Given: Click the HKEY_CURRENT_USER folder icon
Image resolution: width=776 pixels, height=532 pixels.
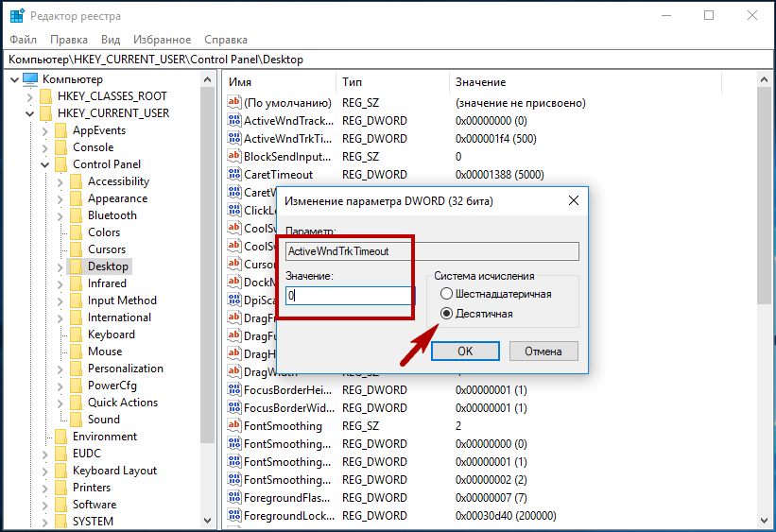Looking at the screenshot, I should pos(46,113).
